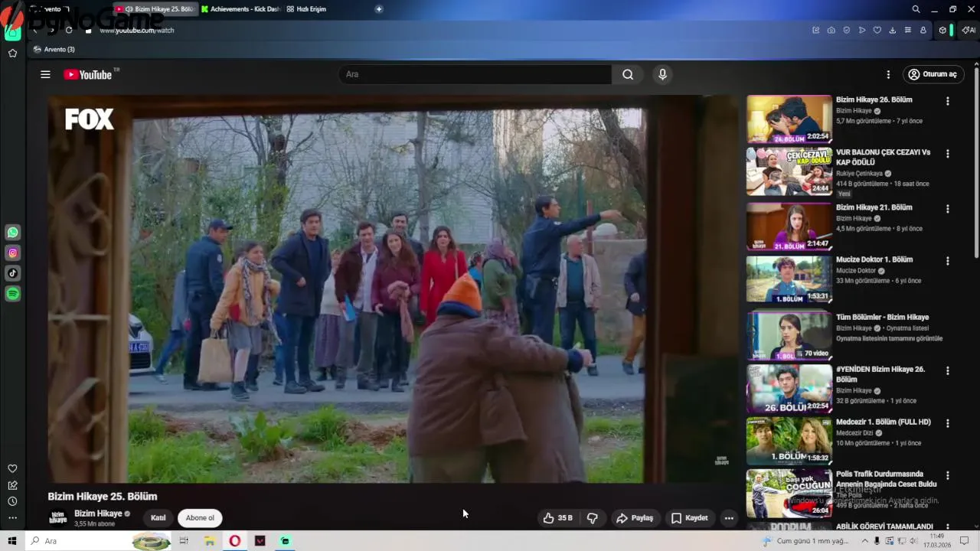Open the YouTube guide hamburger menu

[x=45, y=74]
